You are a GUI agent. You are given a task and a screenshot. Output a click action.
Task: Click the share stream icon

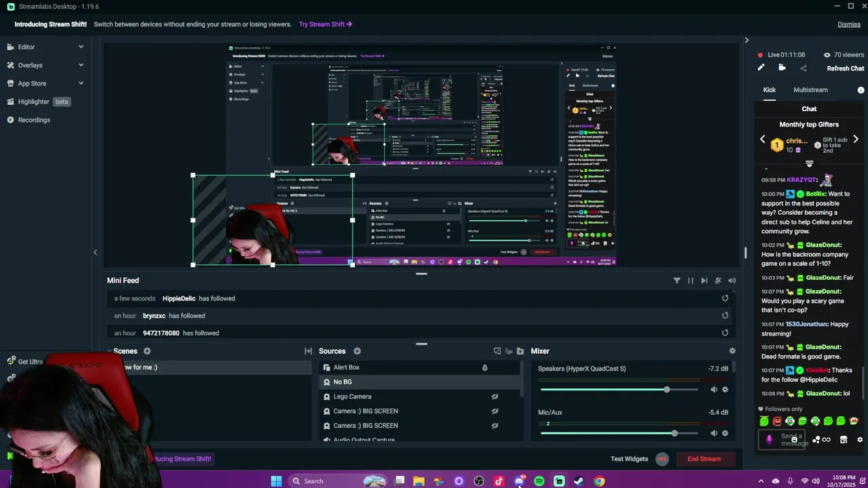click(x=804, y=68)
